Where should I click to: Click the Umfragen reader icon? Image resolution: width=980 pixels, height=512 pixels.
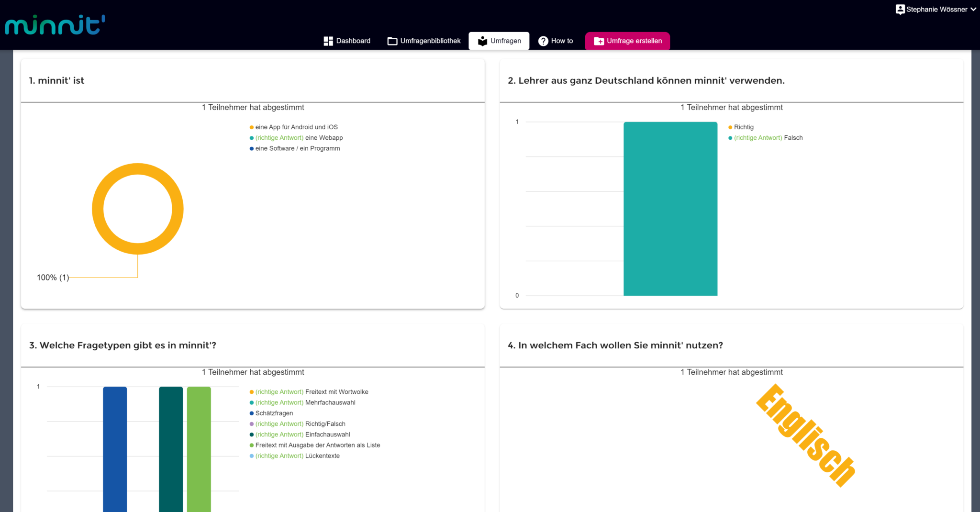[482, 41]
